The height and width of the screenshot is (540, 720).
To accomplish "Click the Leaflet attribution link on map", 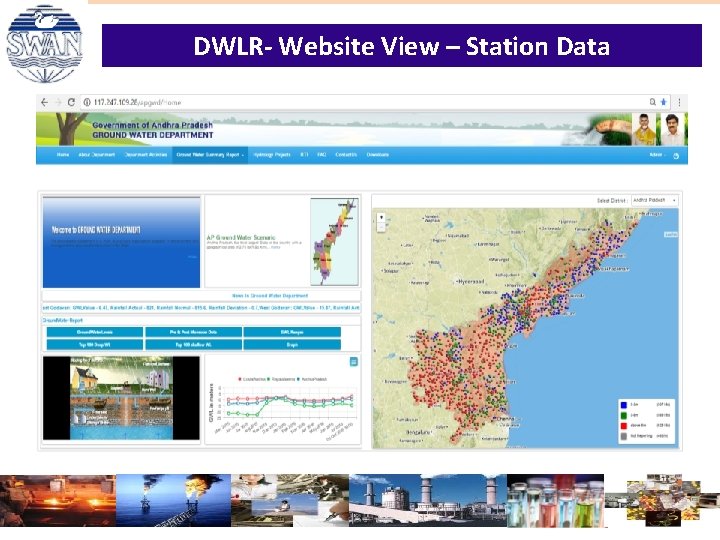I will pyautogui.click(x=670, y=235).
